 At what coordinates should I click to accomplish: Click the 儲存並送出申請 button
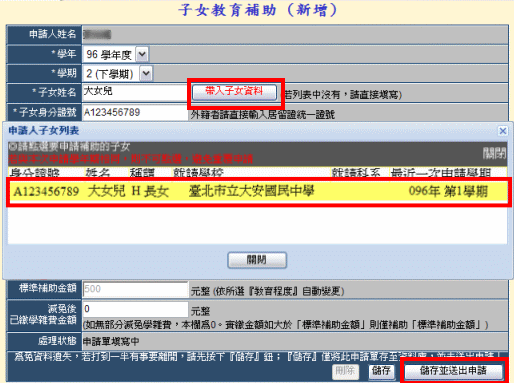[453, 371]
